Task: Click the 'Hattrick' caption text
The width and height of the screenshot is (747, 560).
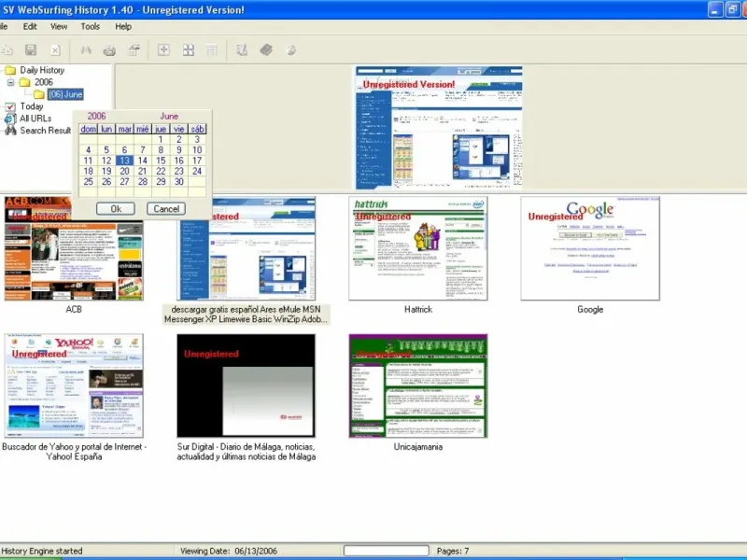Action: pyautogui.click(x=418, y=310)
